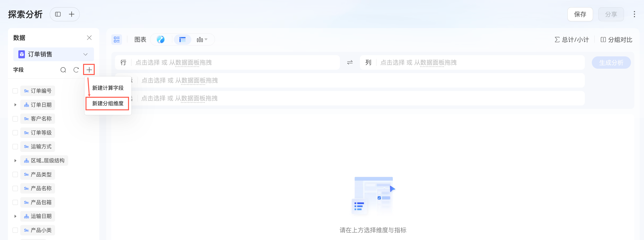
Task: Click the 订单销售 dataset cube icon
Action: tap(22, 54)
